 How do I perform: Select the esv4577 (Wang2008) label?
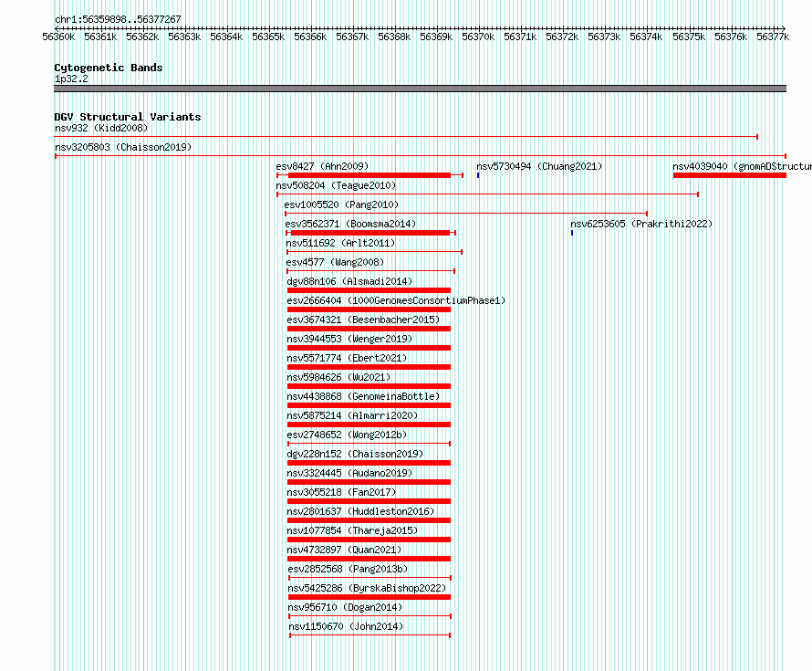point(335,262)
